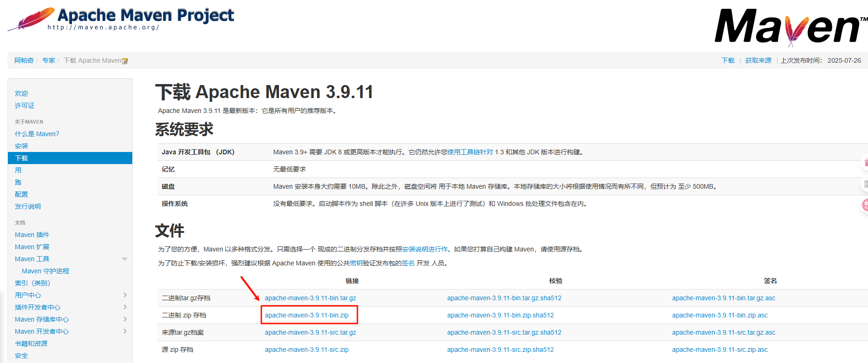The width and height of the screenshot is (868, 363).
Task: Expand the Maven 工具 sidebar section
Action: tap(124, 259)
